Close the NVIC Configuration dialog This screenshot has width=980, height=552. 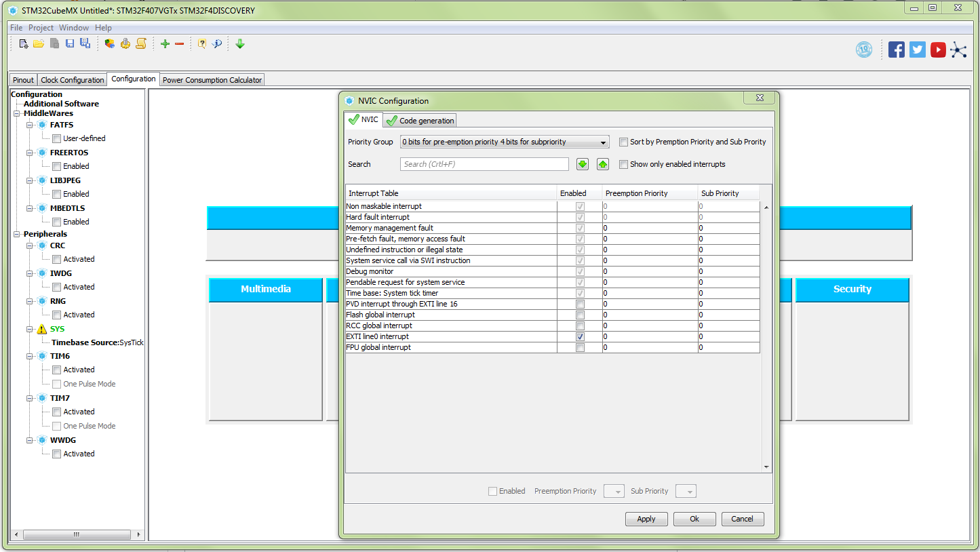point(760,98)
